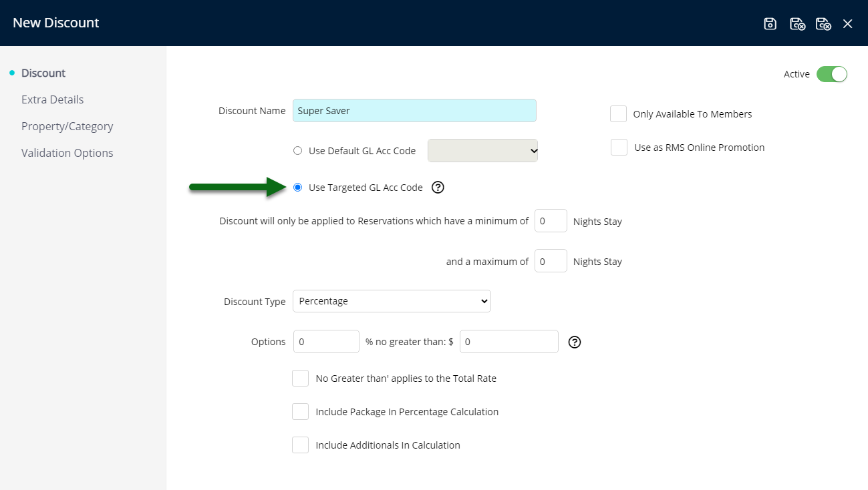Open help tooltip next to Use Targeted GL Acc Code

438,188
